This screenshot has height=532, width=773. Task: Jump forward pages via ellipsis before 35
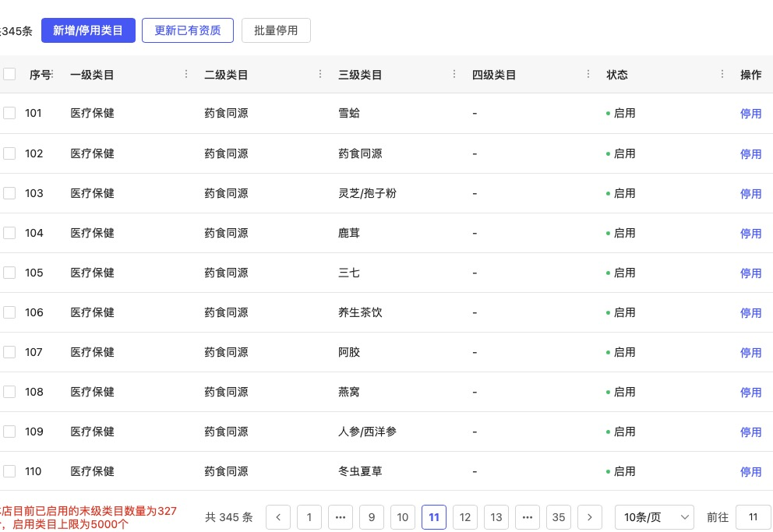click(x=528, y=517)
